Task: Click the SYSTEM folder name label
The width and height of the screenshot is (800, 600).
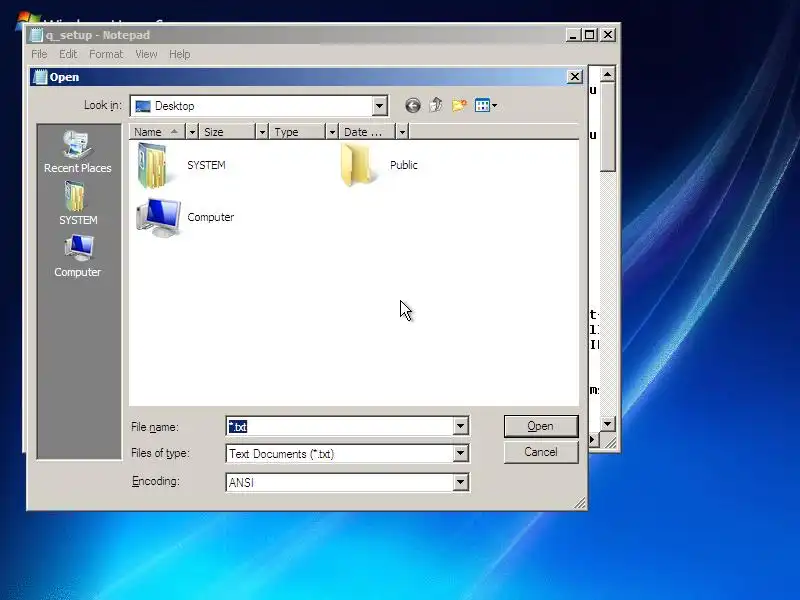Action: [206, 165]
